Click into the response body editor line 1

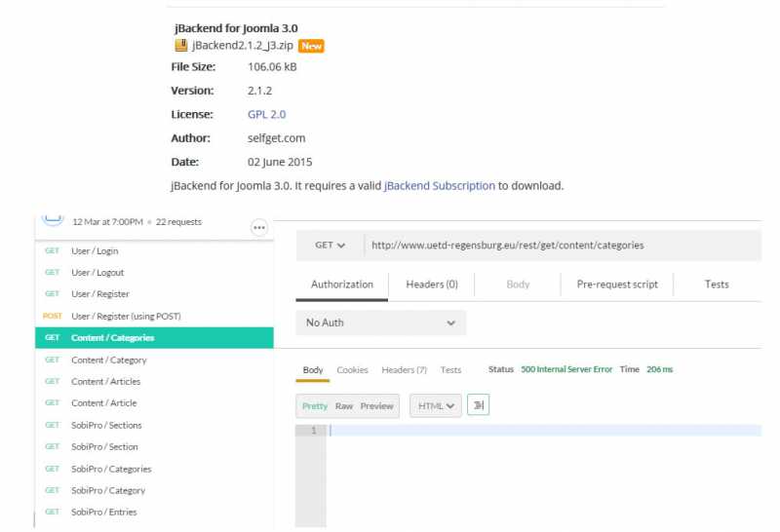pos(544,431)
